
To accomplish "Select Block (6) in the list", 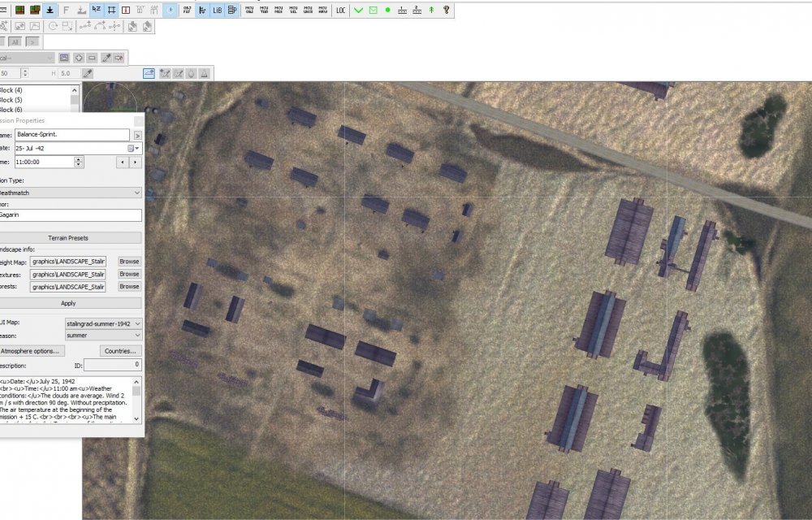I will pyautogui.click(x=11, y=110).
